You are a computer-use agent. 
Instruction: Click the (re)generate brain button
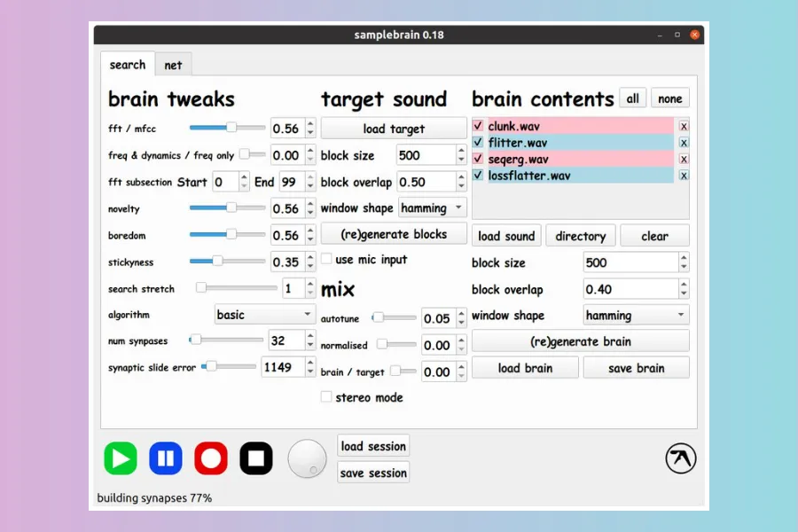tap(580, 341)
